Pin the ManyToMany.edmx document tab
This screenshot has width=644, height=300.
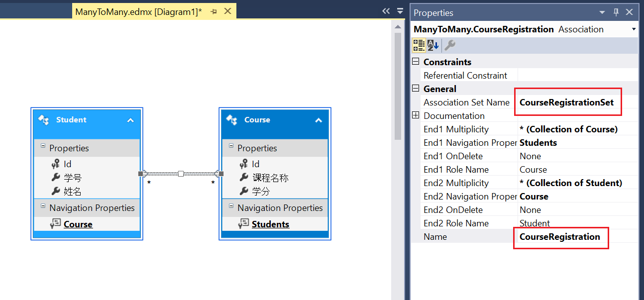pyautogui.click(x=214, y=11)
